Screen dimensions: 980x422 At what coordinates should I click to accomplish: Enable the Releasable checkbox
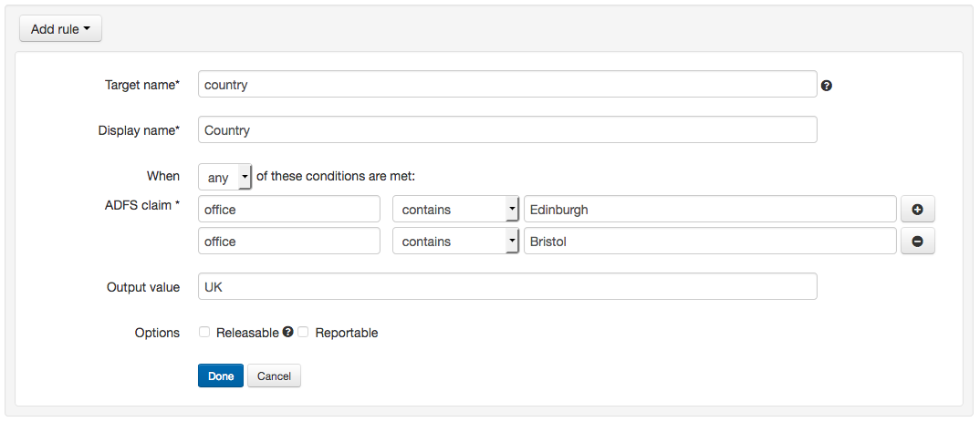click(205, 333)
